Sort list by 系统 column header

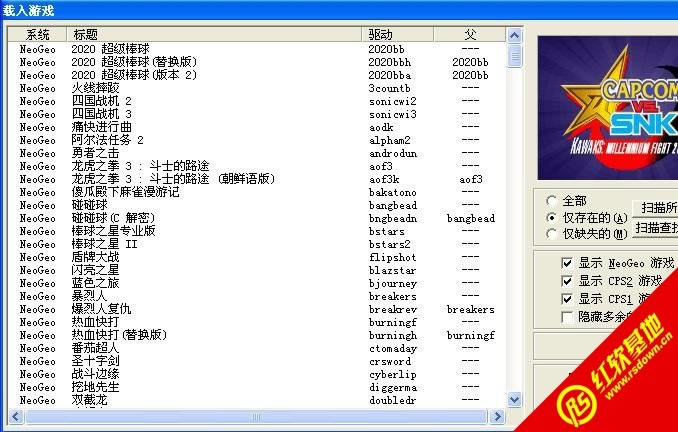click(x=37, y=34)
